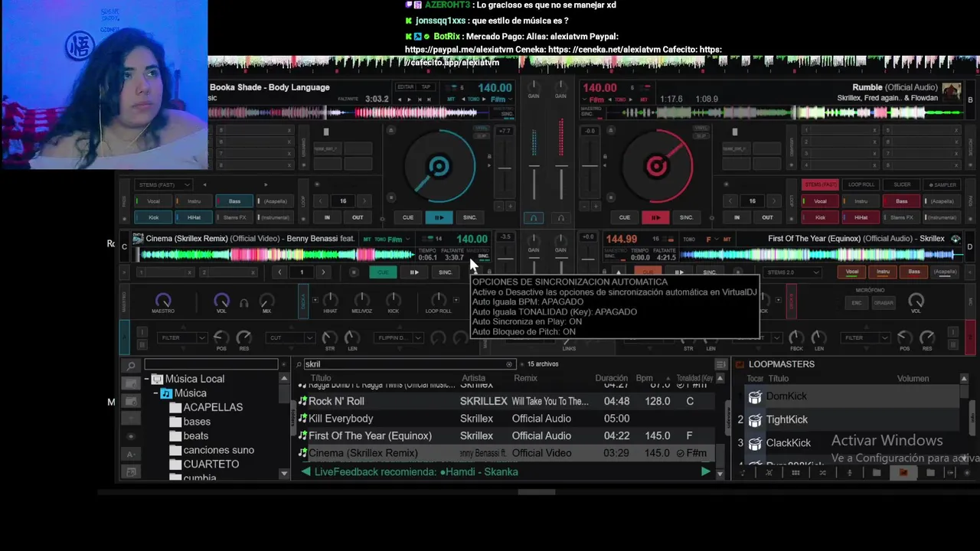Sort browser list by Bpm column
The width and height of the screenshot is (980, 551).
(x=643, y=378)
